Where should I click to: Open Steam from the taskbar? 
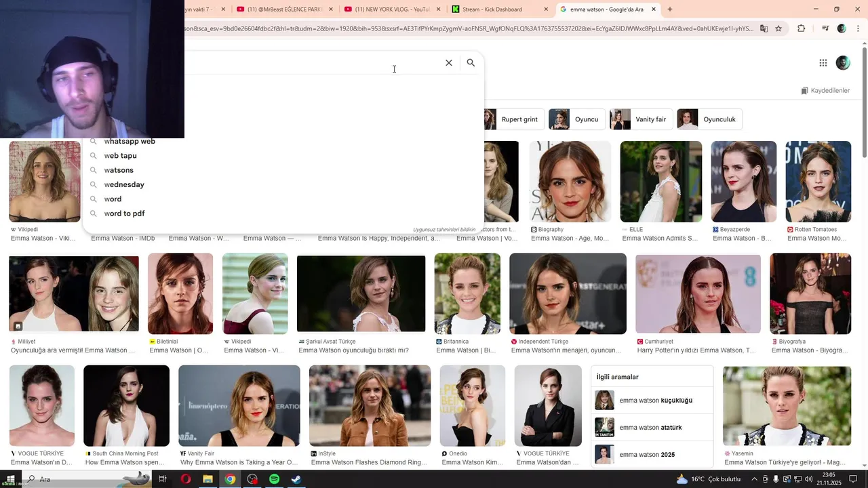click(296, 479)
